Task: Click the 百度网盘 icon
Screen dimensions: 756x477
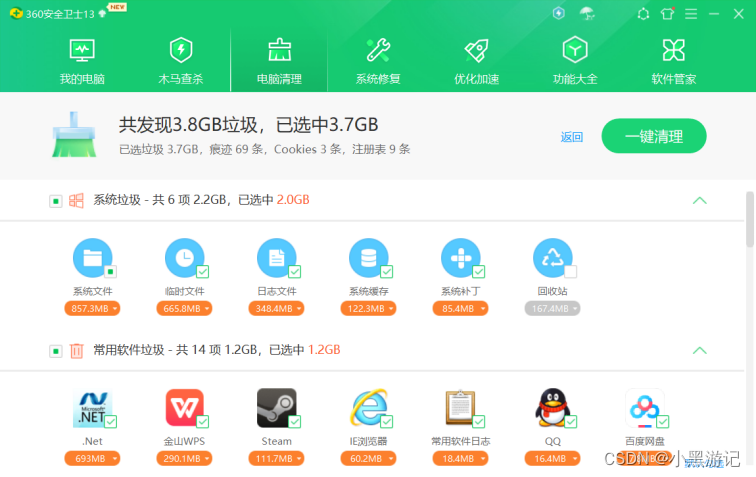Action: (x=645, y=408)
